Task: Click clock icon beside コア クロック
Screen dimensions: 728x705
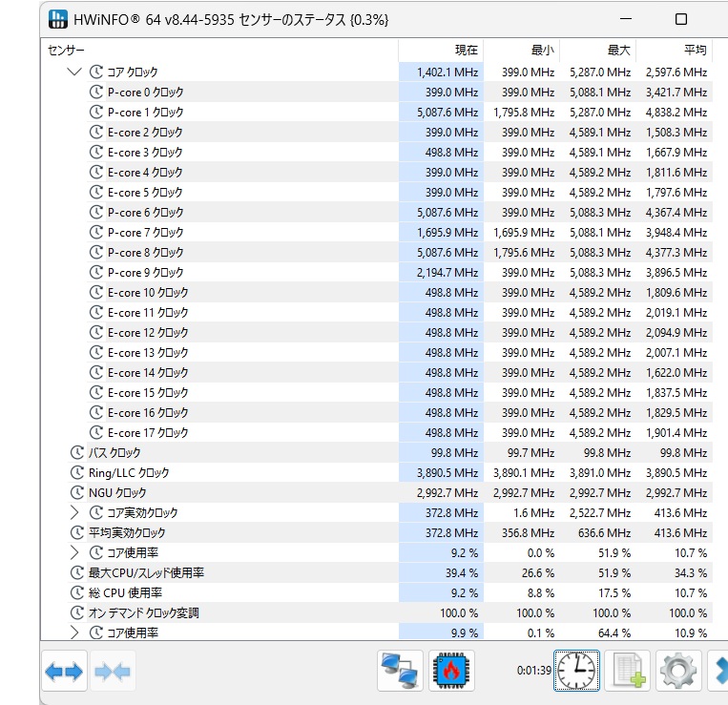Action: click(x=96, y=72)
